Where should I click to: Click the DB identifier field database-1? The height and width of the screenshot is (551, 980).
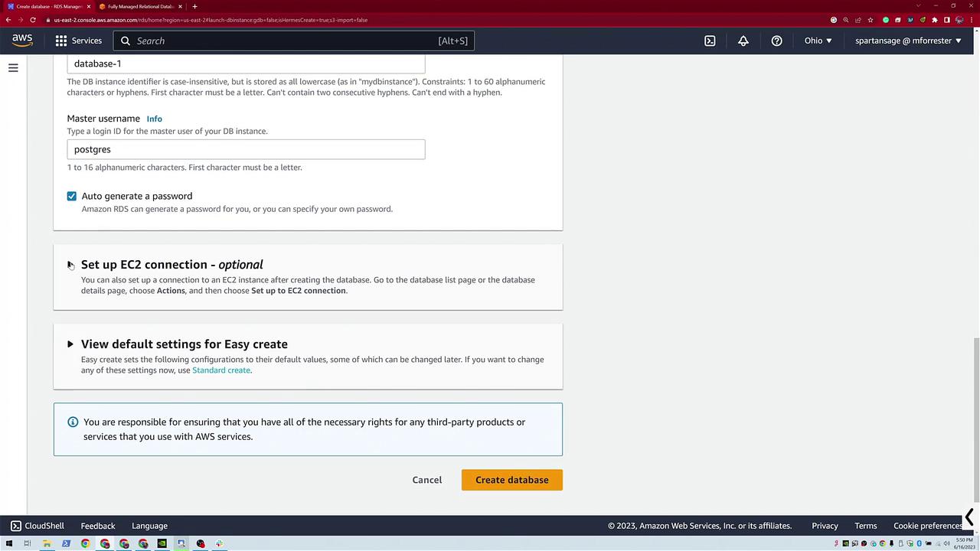point(246,64)
